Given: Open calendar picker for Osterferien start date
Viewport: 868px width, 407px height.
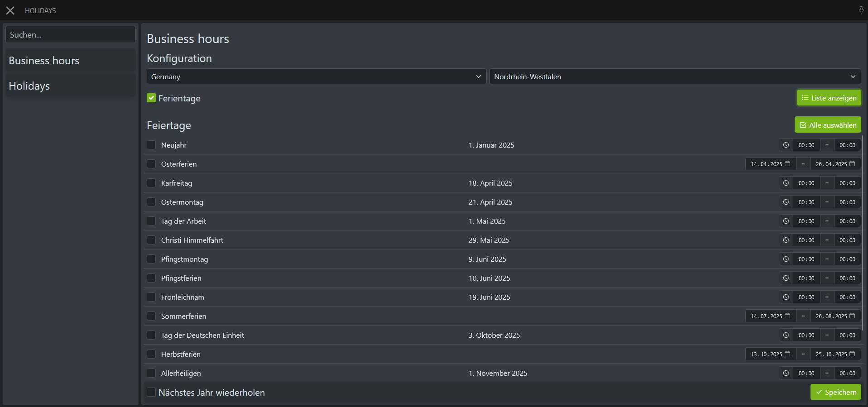Looking at the screenshot, I should pyautogui.click(x=787, y=164).
